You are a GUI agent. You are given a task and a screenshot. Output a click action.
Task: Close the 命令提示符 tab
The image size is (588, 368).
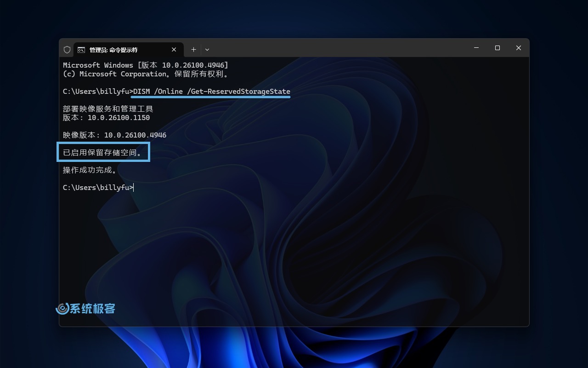[x=174, y=50]
